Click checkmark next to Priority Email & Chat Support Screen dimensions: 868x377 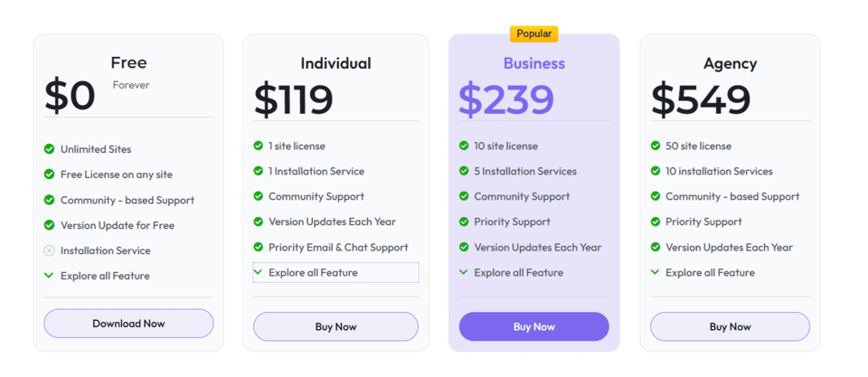pyautogui.click(x=259, y=247)
